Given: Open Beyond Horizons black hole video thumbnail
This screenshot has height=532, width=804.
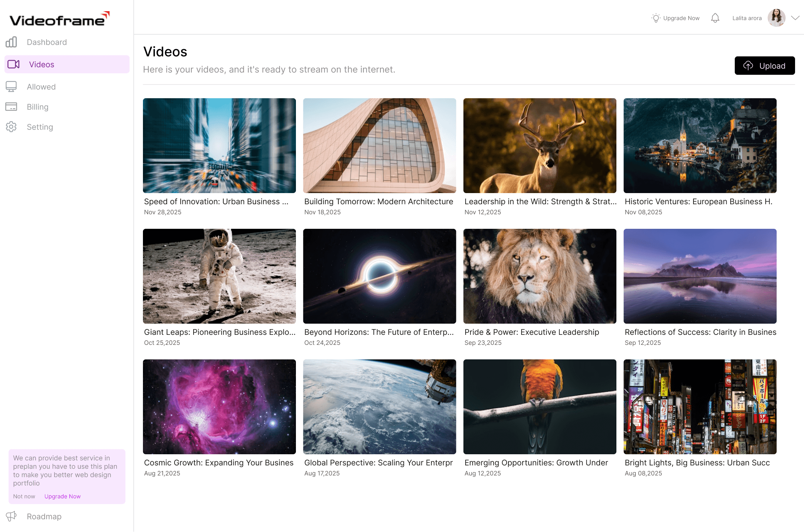Looking at the screenshot, I should click(379, 276).
